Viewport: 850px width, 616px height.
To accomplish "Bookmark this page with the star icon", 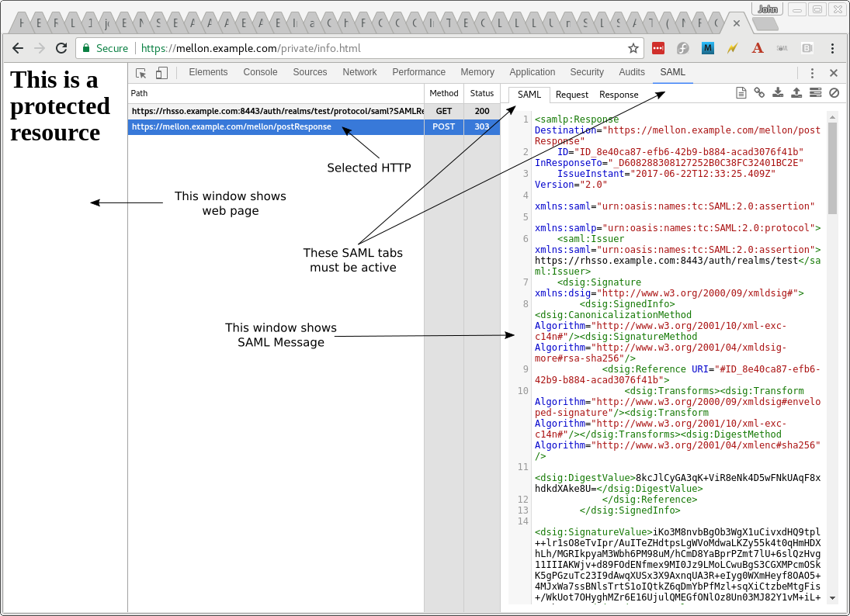I will [633, 48].
